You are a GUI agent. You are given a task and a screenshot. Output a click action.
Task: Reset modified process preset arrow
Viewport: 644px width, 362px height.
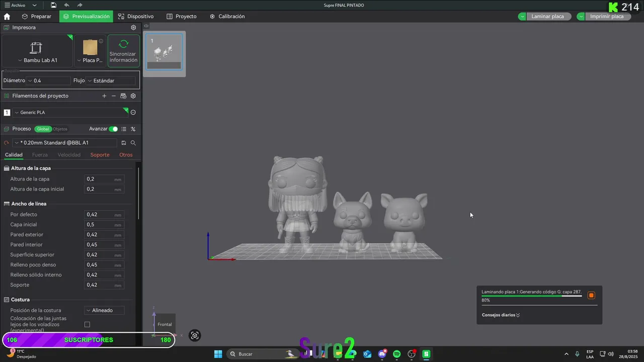click(x=7, y=143)
